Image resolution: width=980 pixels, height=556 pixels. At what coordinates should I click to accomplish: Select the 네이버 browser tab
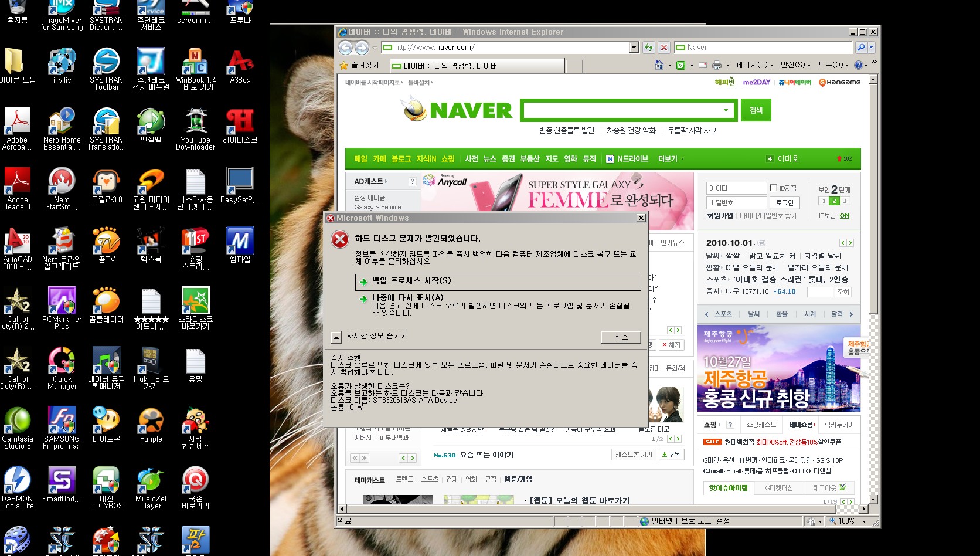[477, 66]
